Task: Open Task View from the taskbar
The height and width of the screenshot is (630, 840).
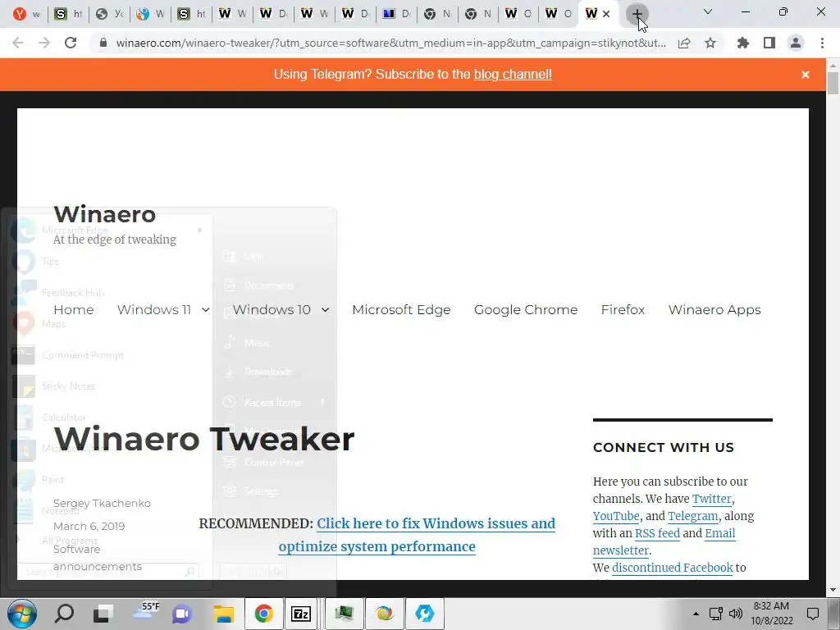Action: click(103, 614)
